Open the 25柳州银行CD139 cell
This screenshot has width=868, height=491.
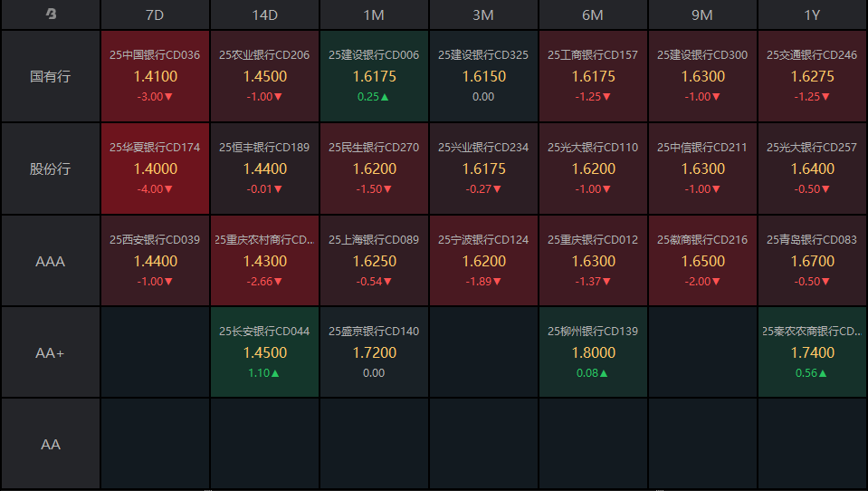click(x=593, y=352)
